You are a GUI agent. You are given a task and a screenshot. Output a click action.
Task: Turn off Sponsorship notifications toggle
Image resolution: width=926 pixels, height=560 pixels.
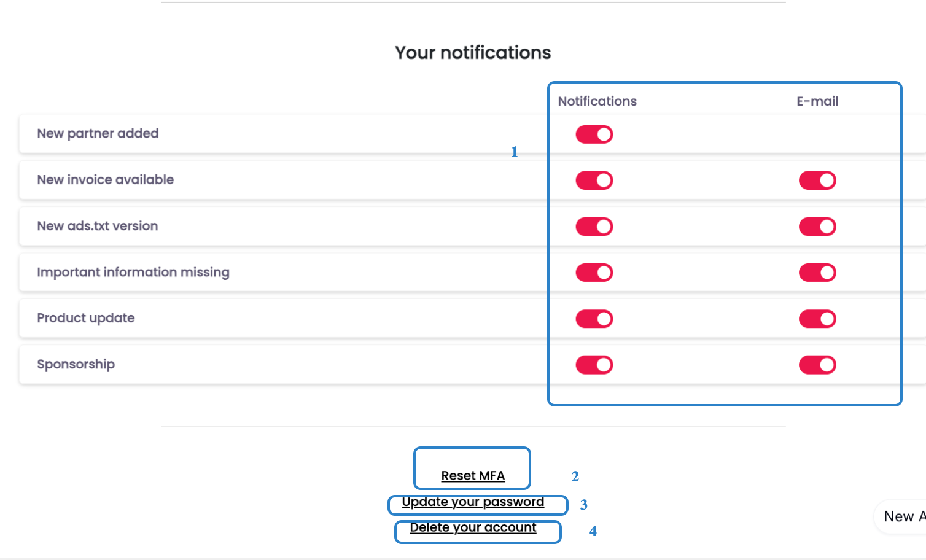(x=594, y=365)
